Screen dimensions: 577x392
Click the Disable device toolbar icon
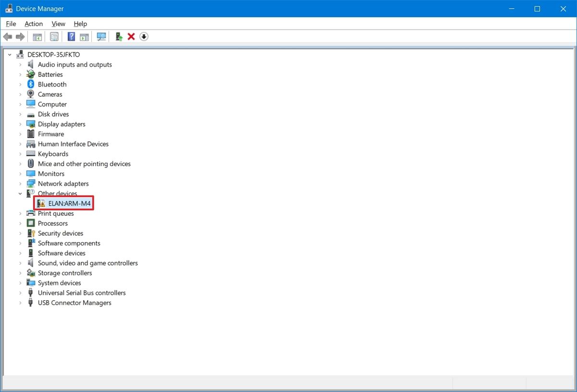[144, 37]
